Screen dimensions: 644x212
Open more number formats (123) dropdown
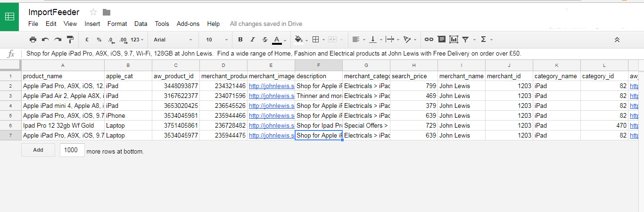(x=137, y=40)
